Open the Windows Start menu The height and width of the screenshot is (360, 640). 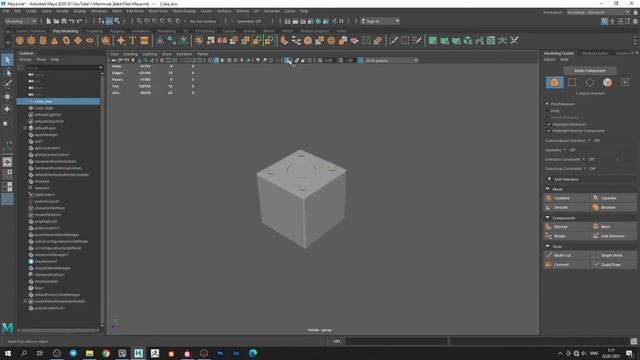[x=8, y=353]
